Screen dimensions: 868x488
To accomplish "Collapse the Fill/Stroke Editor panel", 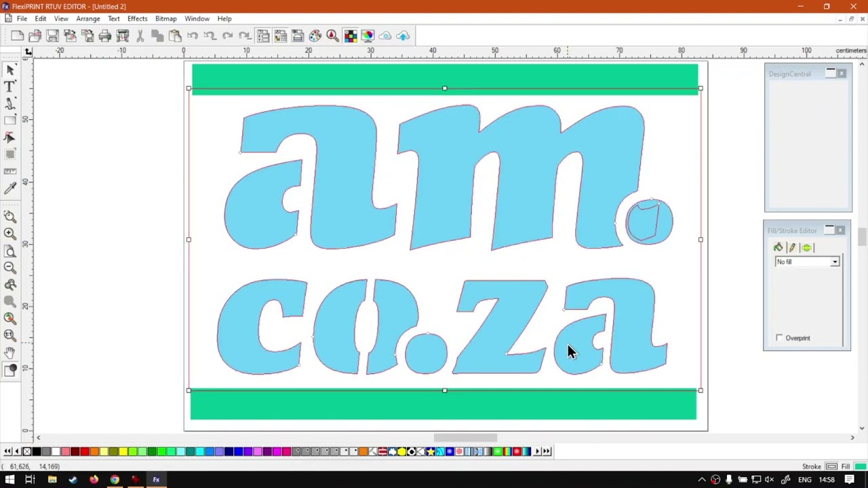I will pyautogui.click(x=829, y=230).
